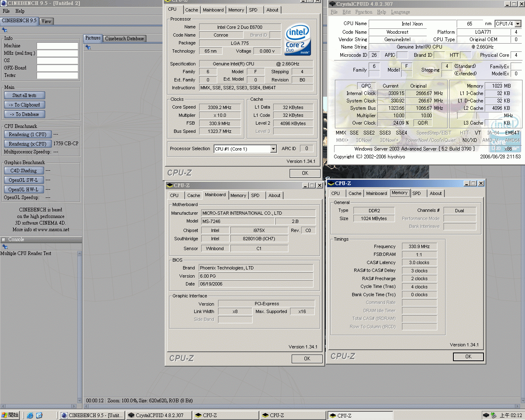This screenshot has width=525, height=420.
Task: Click the pushpin icon under Pictures tab
Action: (88, 47)
